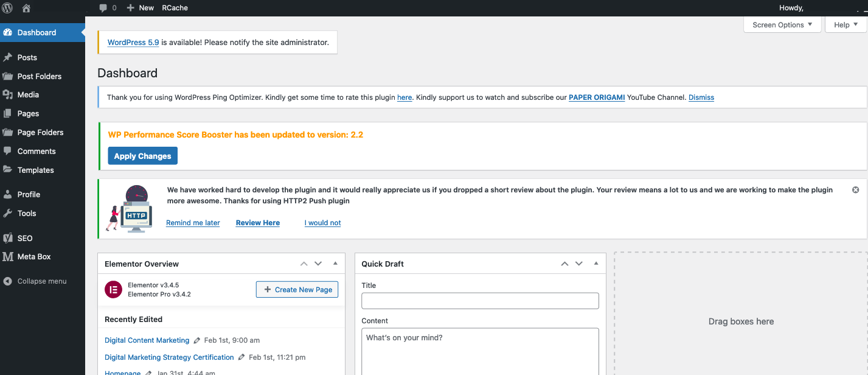
Task: Dismiss the Ping Optimizer notice
Action: 701,97
